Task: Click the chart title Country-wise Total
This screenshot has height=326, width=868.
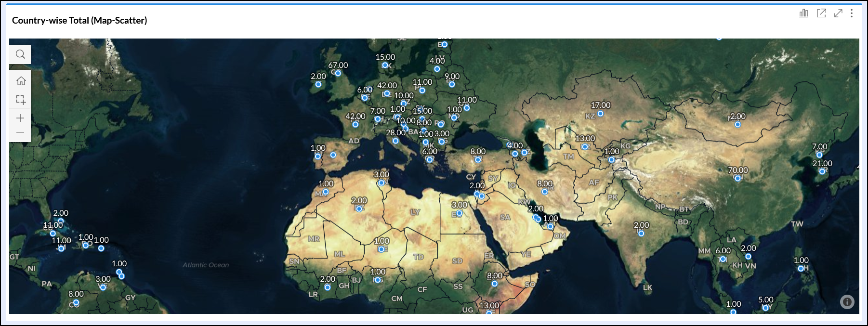Action: 79,20
